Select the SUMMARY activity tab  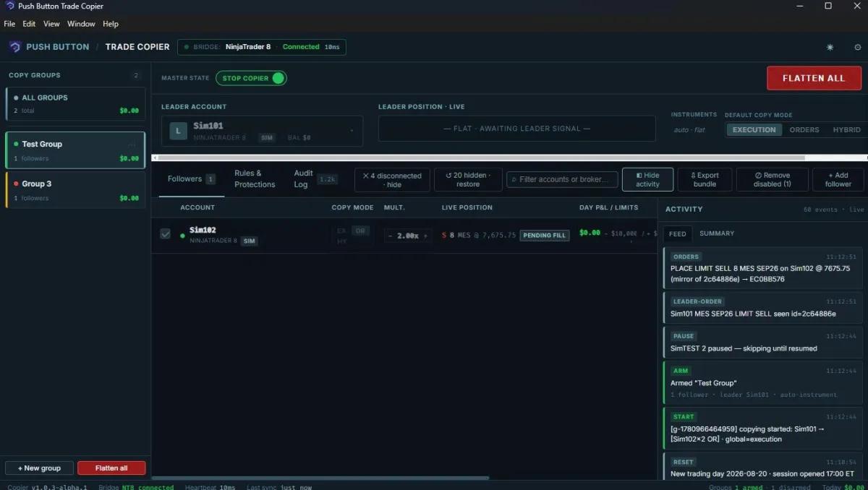(717, 233)
